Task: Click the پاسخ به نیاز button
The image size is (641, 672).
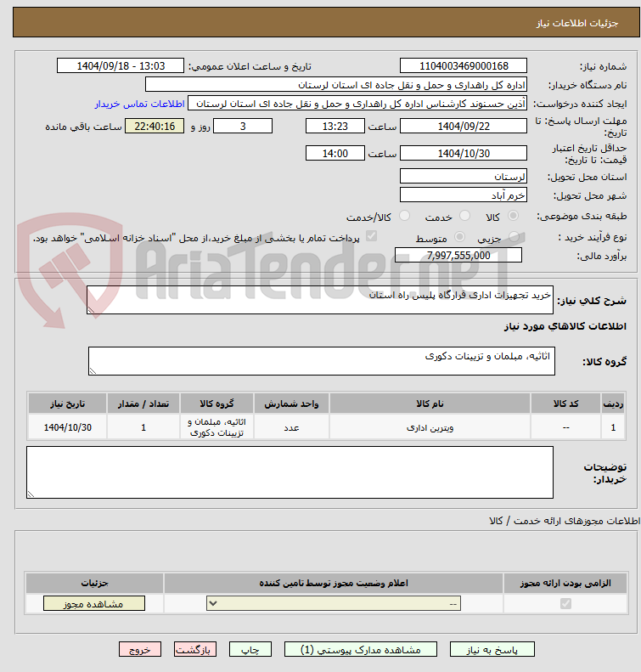Action: [x=492, y=649]
